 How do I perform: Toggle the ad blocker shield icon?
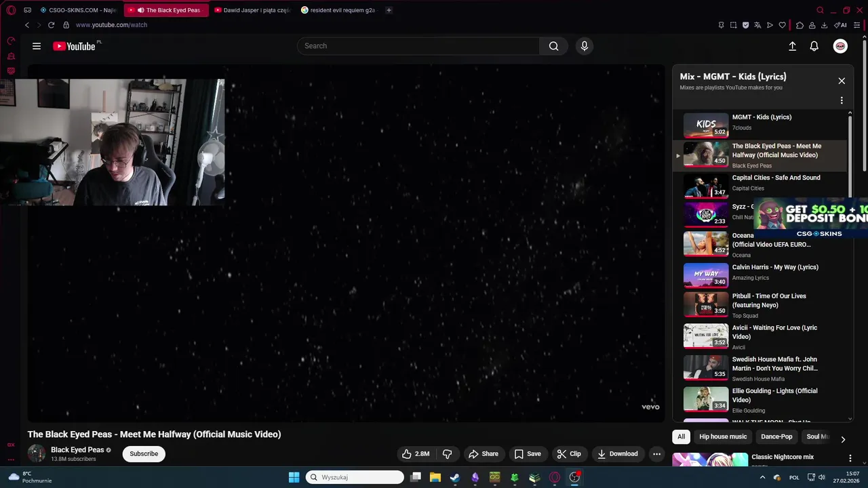tap(745, 25)
